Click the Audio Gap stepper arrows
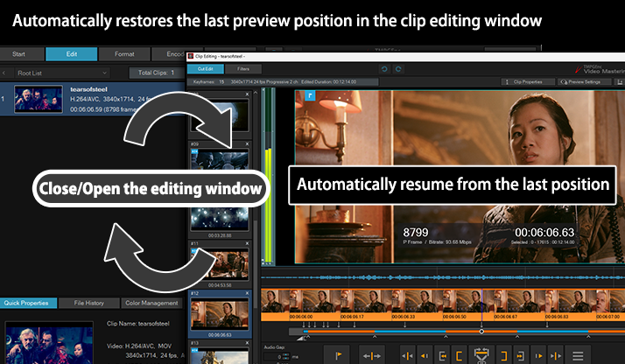Viewport: 625px width, 364px height. point(285,357)
